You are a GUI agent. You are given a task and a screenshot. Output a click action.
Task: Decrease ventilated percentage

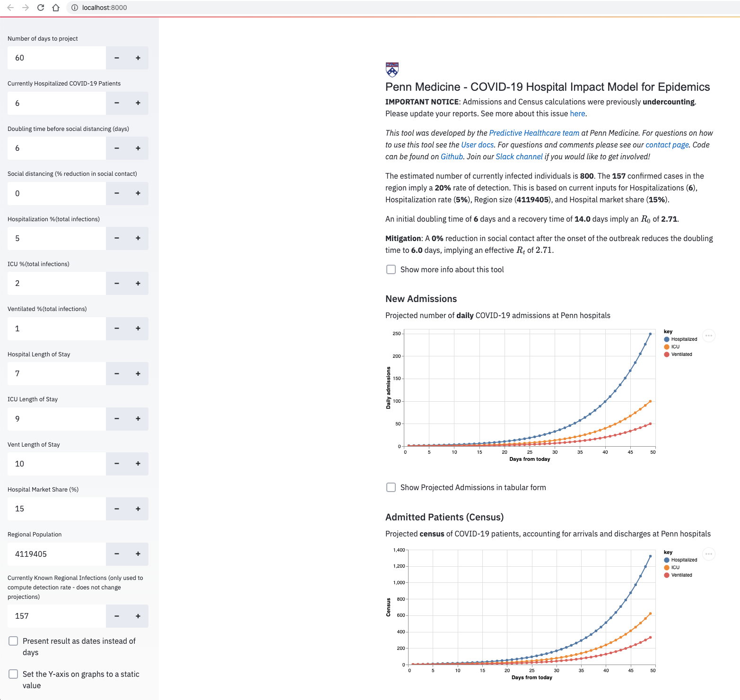[117, 328]
